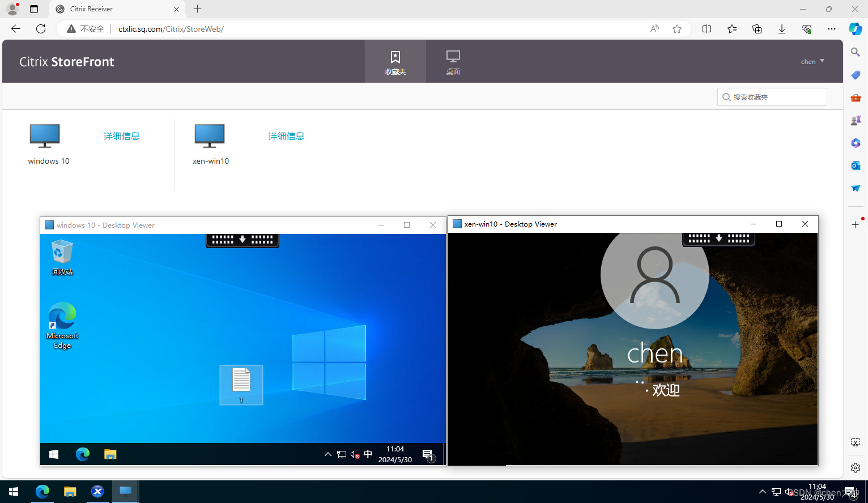Expand the chen user menu in StoreFront
This screenshot has height=503, width=868.
click(812, 61)
